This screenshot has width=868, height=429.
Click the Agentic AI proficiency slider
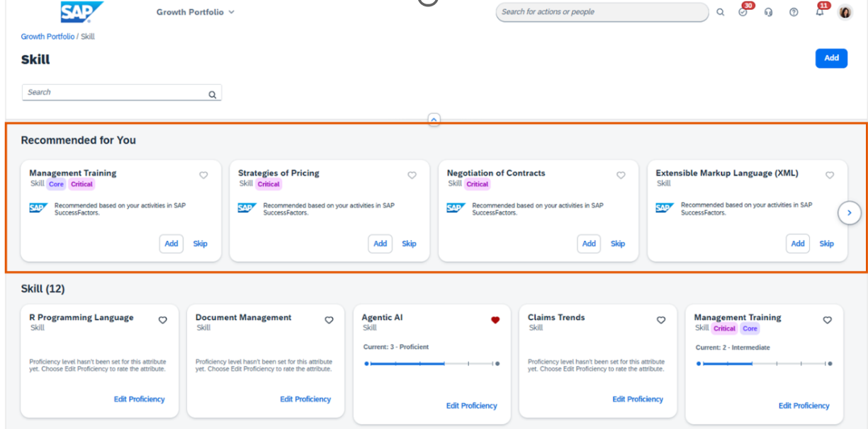[x=432, y=364]
